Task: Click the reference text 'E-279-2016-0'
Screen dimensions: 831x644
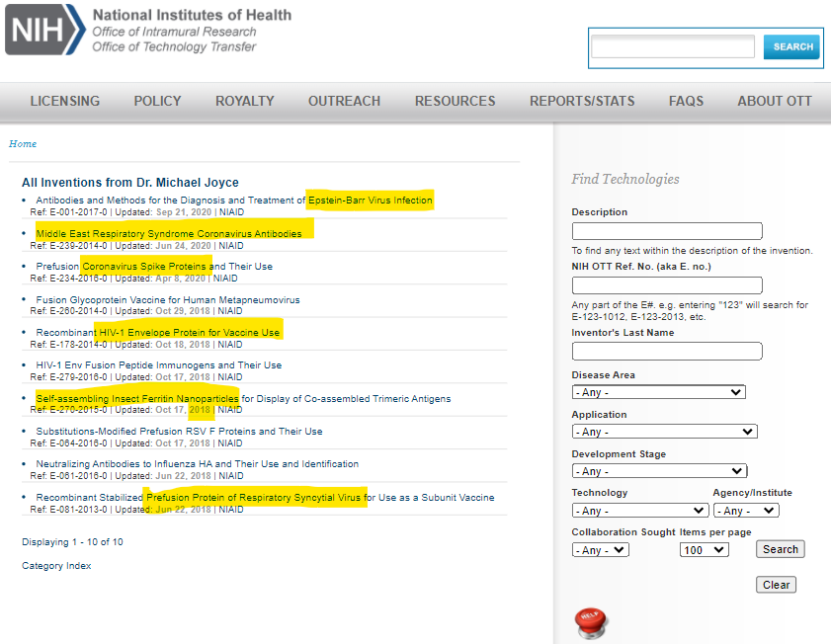Action: [x=78, y=377]
